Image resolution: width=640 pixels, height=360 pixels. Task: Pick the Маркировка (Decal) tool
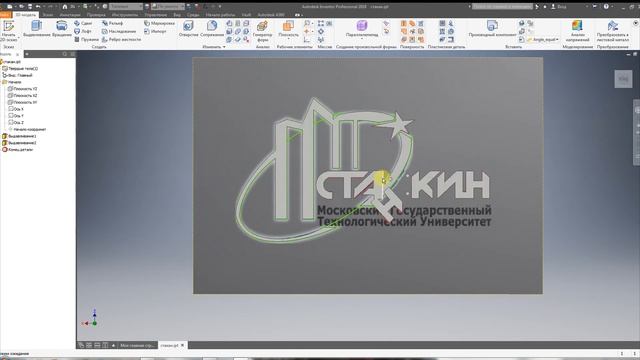coord(159,23)
